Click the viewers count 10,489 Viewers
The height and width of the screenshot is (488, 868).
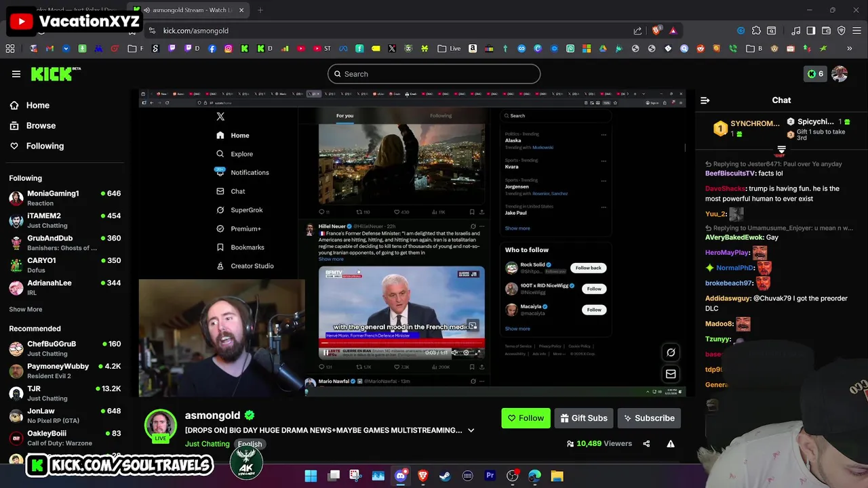[x=599, y=444]
